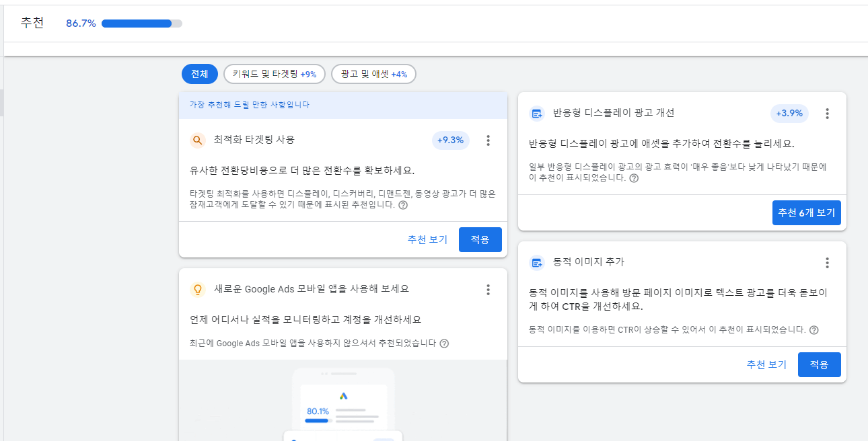Viewport: 868px width, 441px height.
Task: Click the 추천 page heading
Action: [x=32, y=23]
